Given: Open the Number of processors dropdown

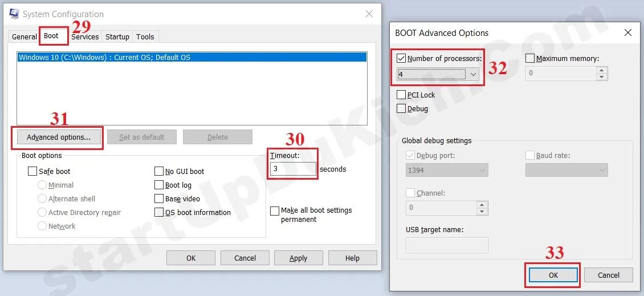Looking at the screenshot, I should [x=472, y=74].
